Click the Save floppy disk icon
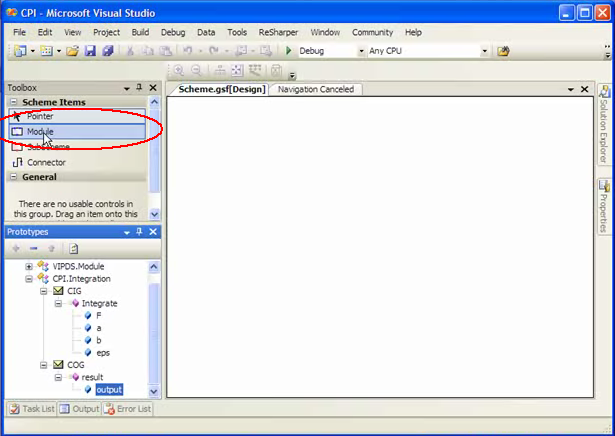The height and width of the screenshot is (436, 615). 90,51
